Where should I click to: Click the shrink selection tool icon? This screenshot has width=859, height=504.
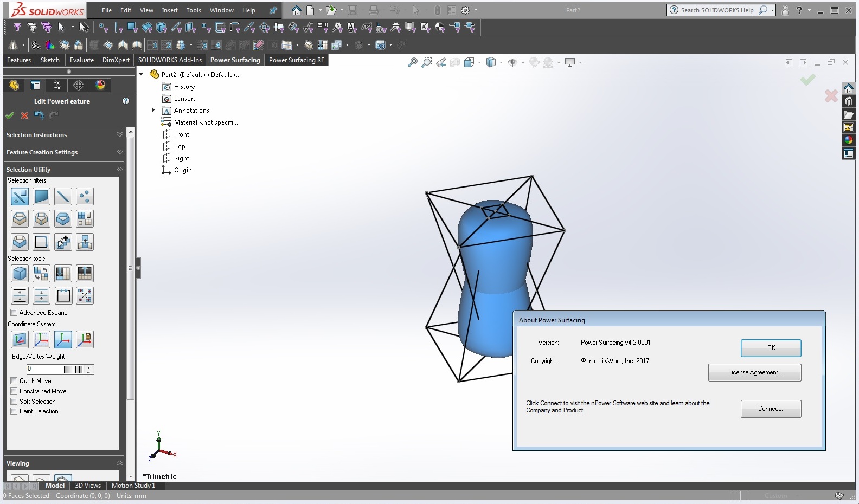click(41, 296)
